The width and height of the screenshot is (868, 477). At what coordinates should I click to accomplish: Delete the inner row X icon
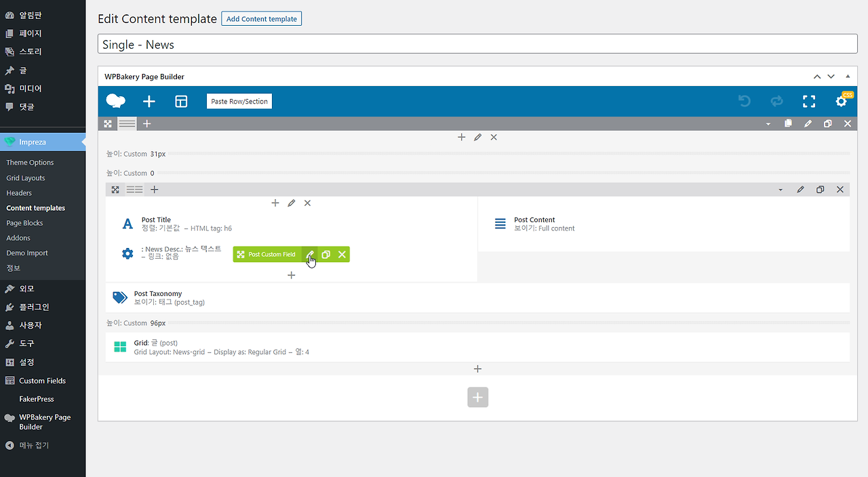[x=840, y=190]
